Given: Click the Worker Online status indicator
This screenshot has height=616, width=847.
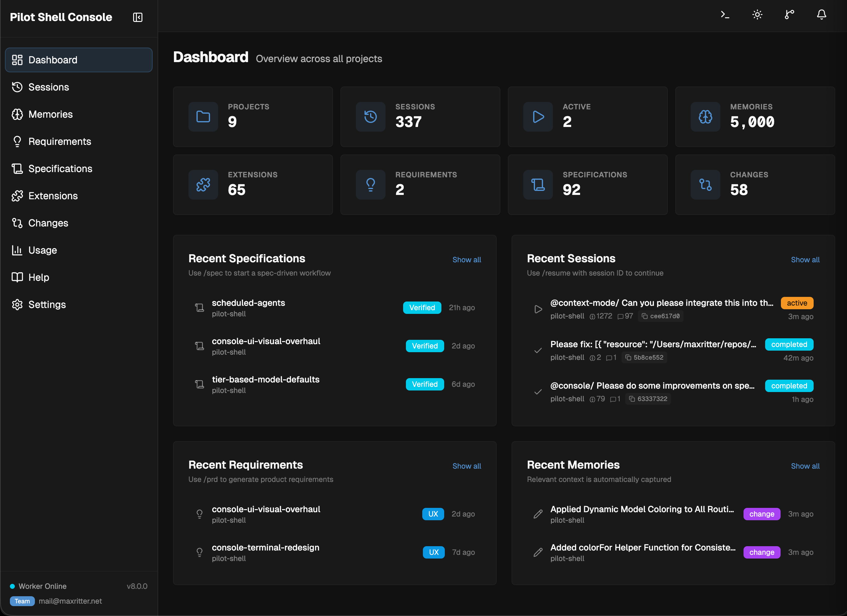Looking at the screenshot, I should point(38,586).
